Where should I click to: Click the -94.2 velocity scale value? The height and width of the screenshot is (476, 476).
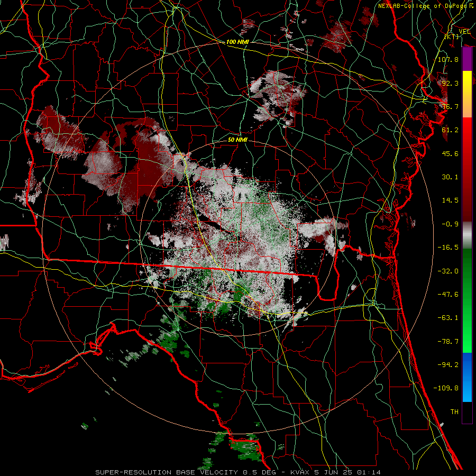448,365
